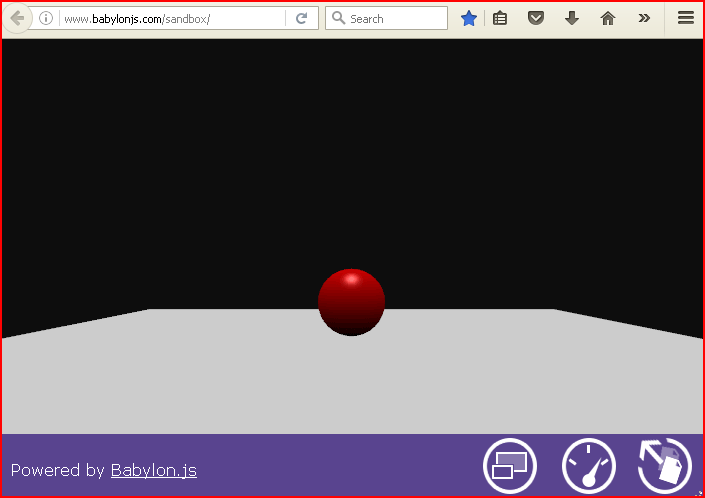
Task: Reload the sandbox page
Action: [301, 18]
